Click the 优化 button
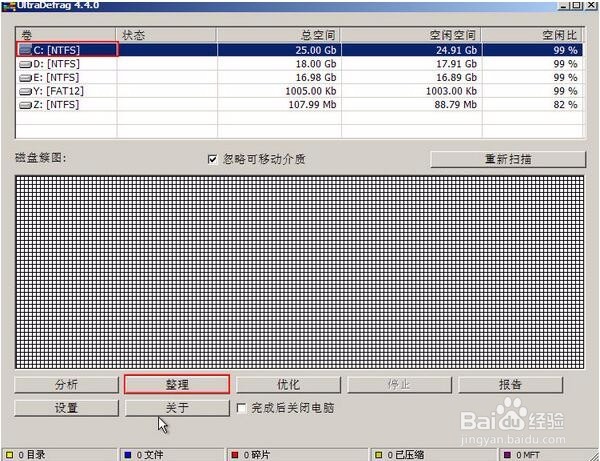The image size is (600, 461). [288, 384]
